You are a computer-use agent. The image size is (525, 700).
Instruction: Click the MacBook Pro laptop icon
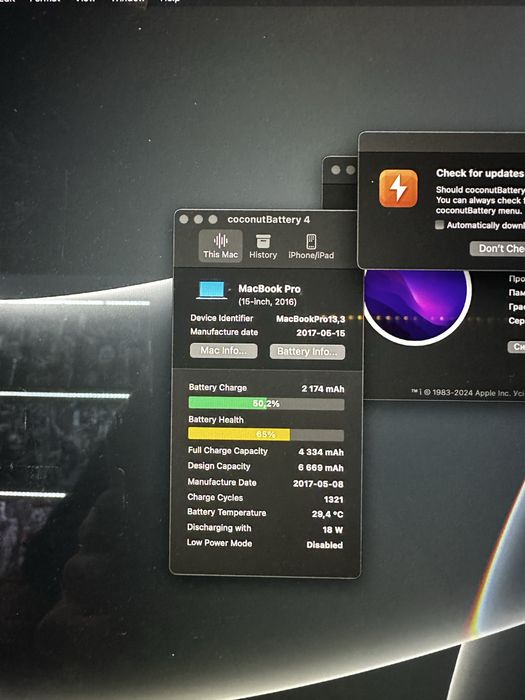211,290
